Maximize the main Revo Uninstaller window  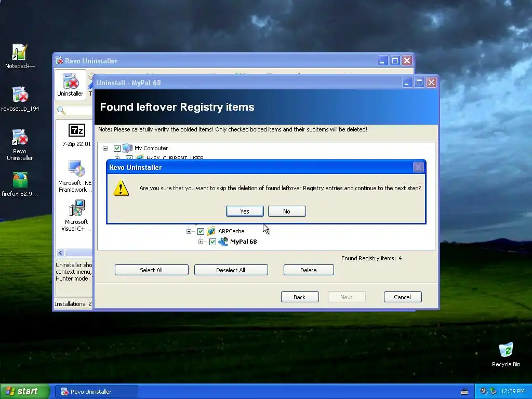(395, 61)
